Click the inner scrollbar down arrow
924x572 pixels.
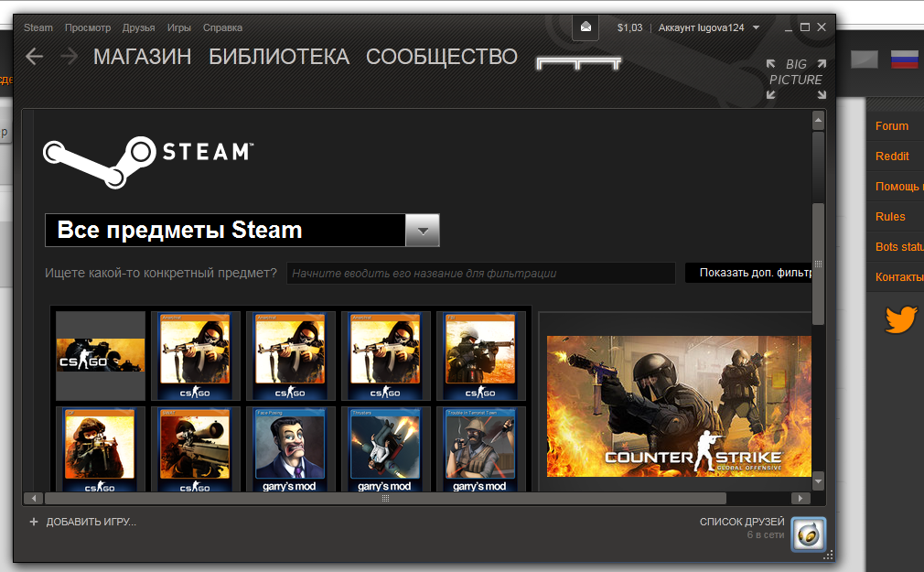818,481
